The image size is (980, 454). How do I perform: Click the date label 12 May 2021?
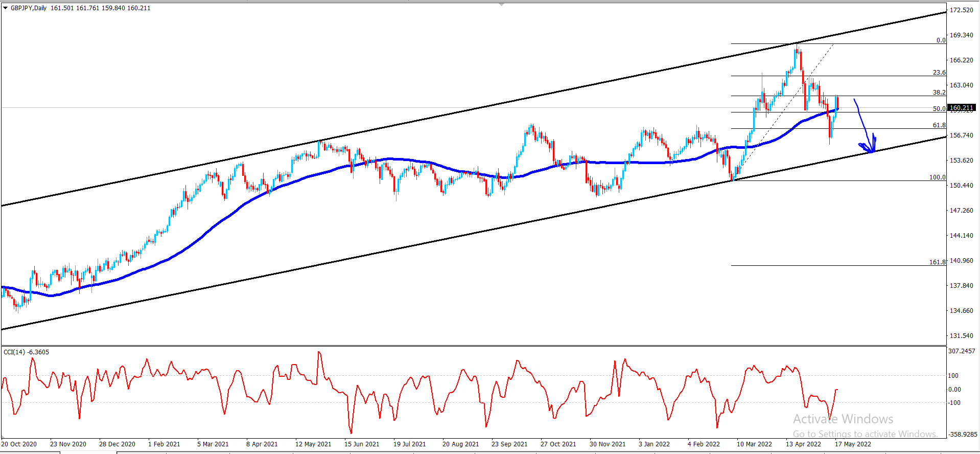(x=313, y=444)
